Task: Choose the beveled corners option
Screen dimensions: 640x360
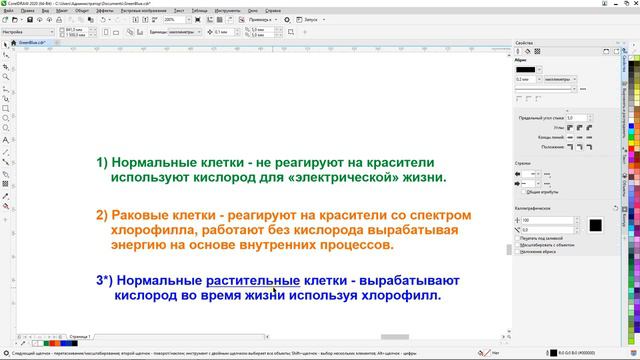Action: (589, 128)
